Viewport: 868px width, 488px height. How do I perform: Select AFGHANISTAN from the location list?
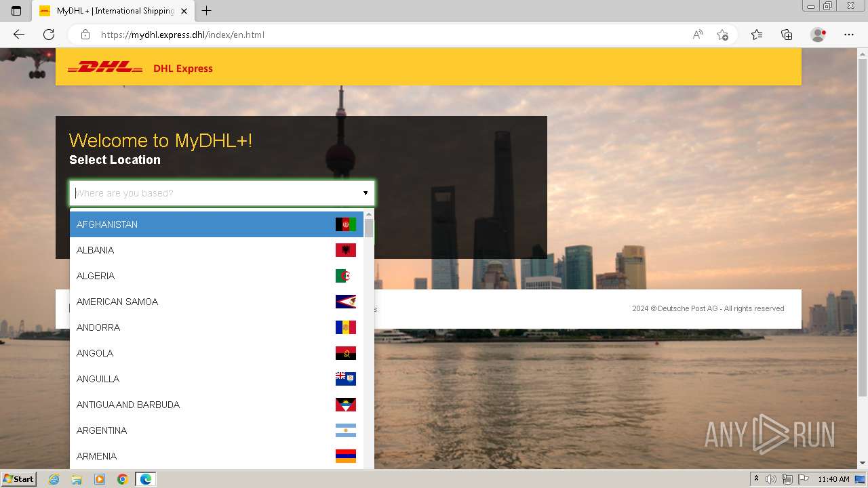[216, 224]
